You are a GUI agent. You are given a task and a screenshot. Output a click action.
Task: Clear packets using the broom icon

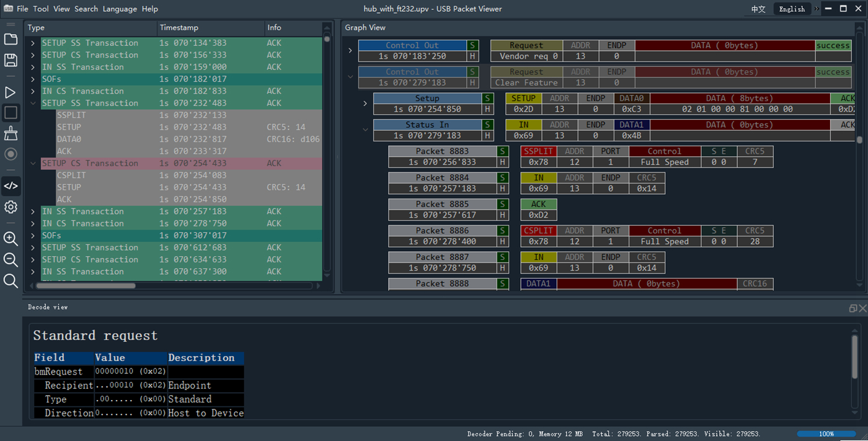coord(11,133)
